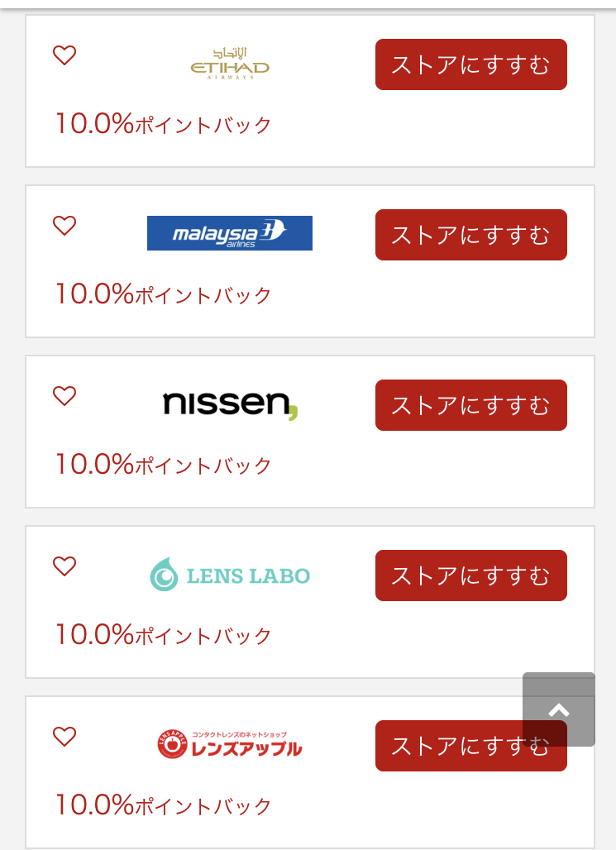
Task: Mark Nissen as favorite via heart
Action: (x=64, y=395)
